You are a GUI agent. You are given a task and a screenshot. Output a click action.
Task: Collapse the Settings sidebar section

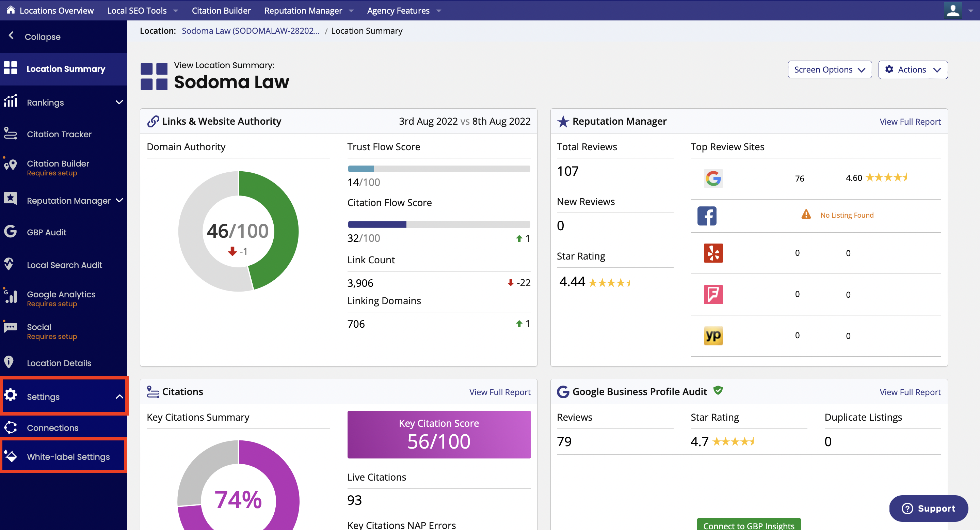click(118, 397)
